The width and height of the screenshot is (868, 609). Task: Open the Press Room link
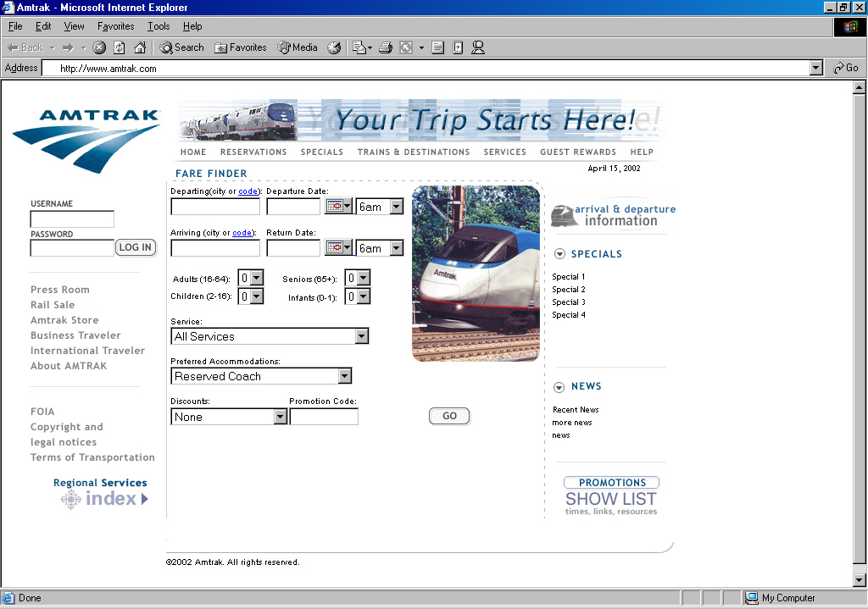tap(60, 290)
